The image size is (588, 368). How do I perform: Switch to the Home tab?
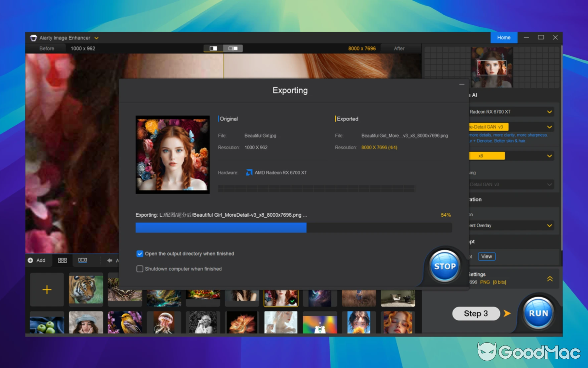504,37
